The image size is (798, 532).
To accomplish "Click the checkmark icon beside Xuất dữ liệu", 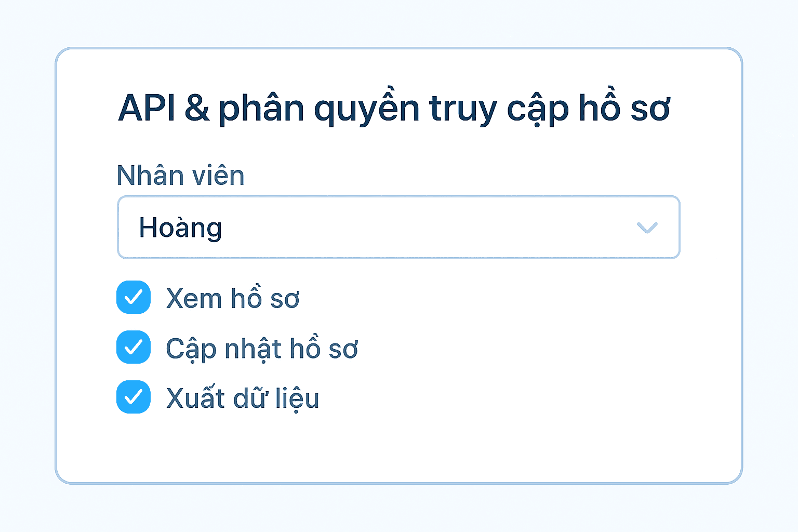I will [x=134, y=397].
